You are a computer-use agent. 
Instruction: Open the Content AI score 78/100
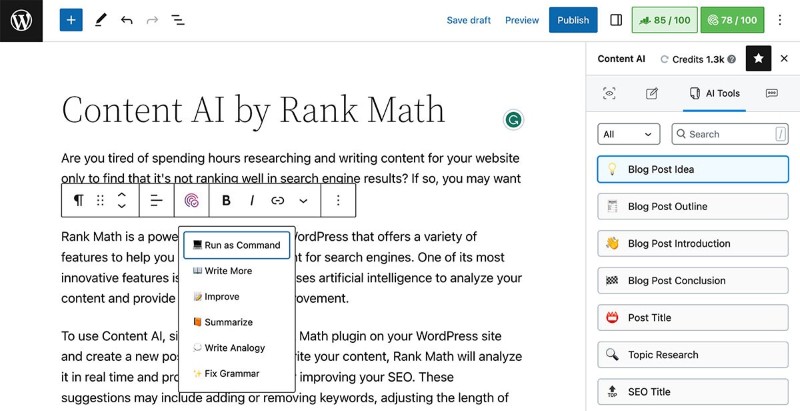[x=732, y=20]
